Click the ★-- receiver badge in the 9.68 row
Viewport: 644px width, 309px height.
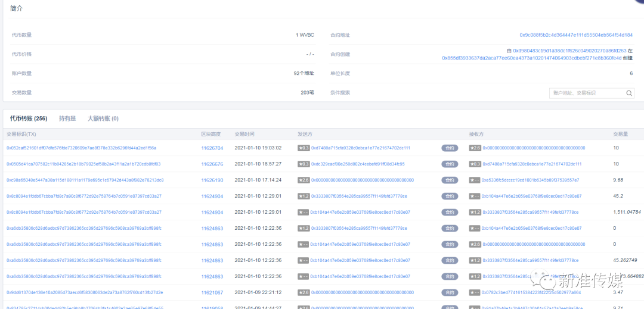tap(475, 180)
